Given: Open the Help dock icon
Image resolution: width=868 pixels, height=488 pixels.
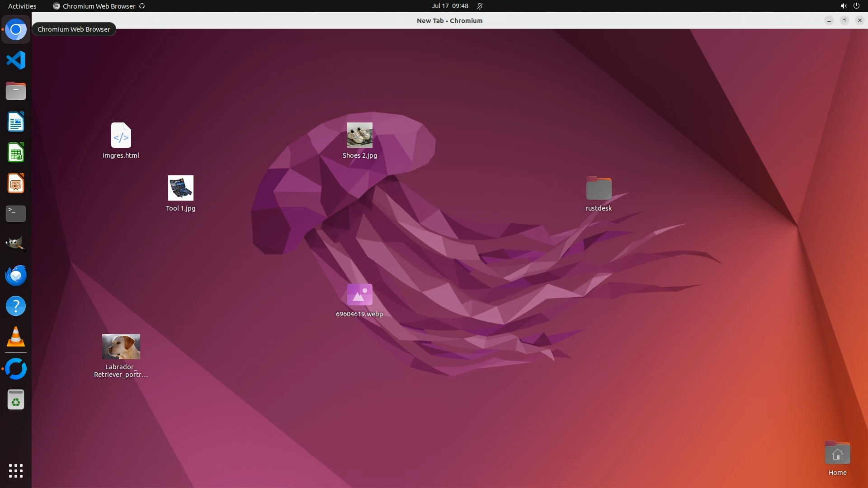Looking at the screenshot, I should [16, 306].
